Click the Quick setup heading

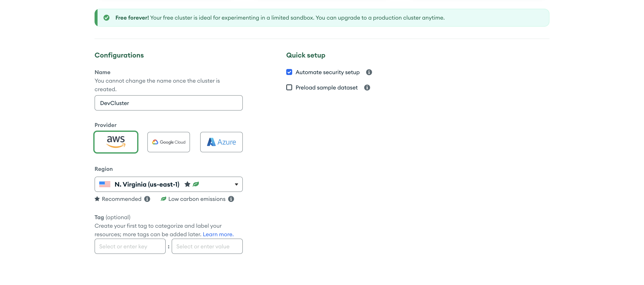coord(306,55)
